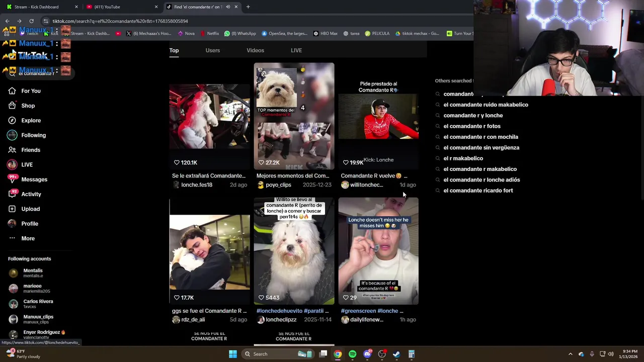The height and width of the screenshot is (362, 644).
Task: Open Steam from the taskbar
Action: tap(396, 354)
